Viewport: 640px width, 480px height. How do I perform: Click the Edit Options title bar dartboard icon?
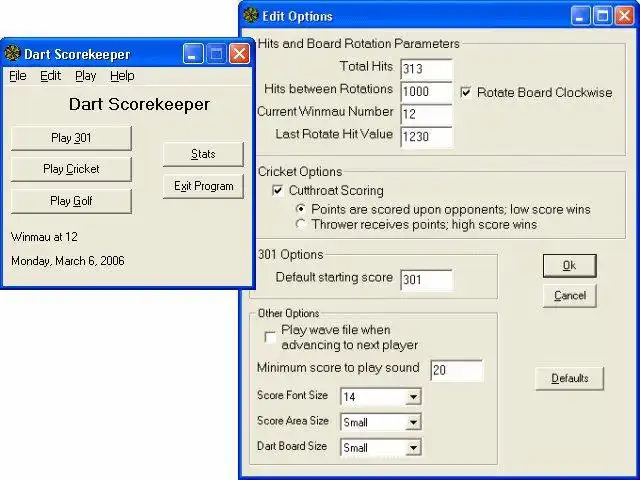point(251,16)
